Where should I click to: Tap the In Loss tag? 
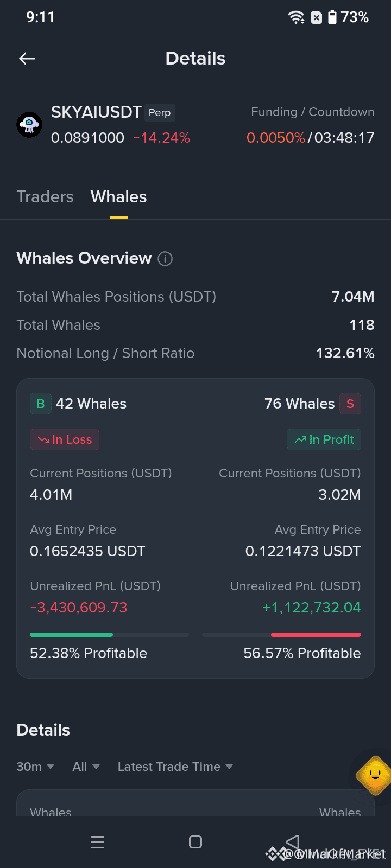click(65, 439)
